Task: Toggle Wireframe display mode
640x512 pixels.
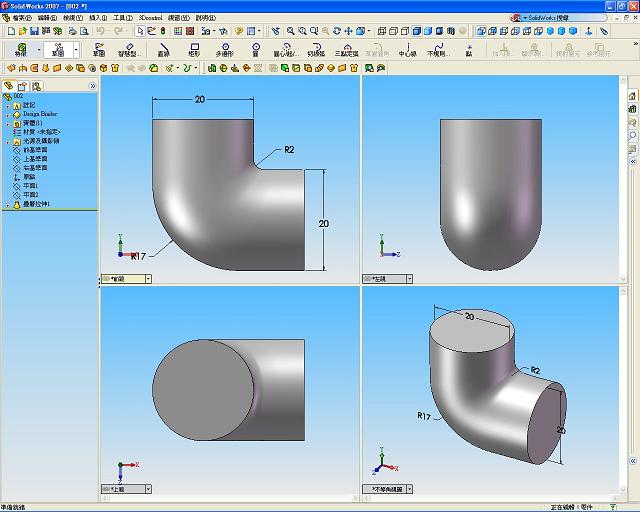Action: coord(382,31)
